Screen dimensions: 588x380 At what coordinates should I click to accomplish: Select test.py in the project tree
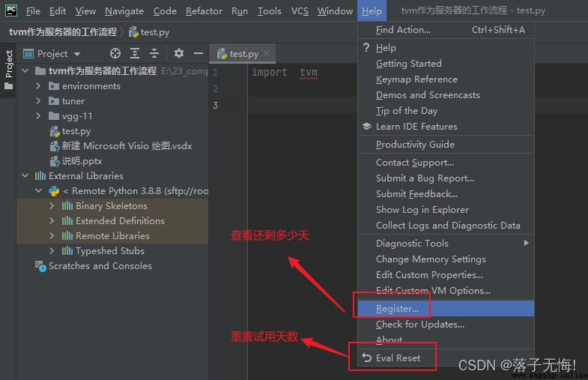point(76,131)
